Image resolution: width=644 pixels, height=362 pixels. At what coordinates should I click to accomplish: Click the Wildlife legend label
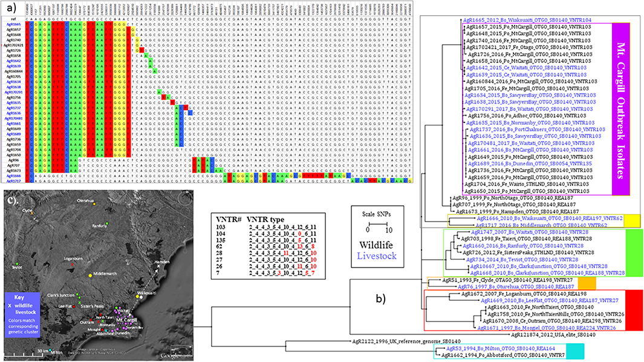pos(376,245)
